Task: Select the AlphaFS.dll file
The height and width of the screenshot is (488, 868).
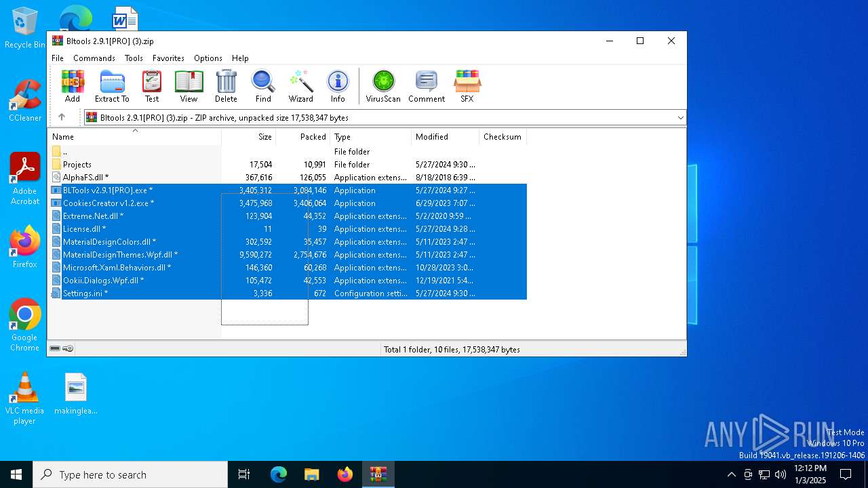Action: click(288, 178)
